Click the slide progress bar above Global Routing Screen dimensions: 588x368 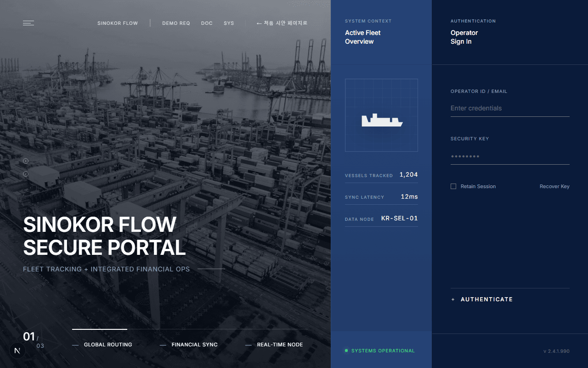[100, 329]
